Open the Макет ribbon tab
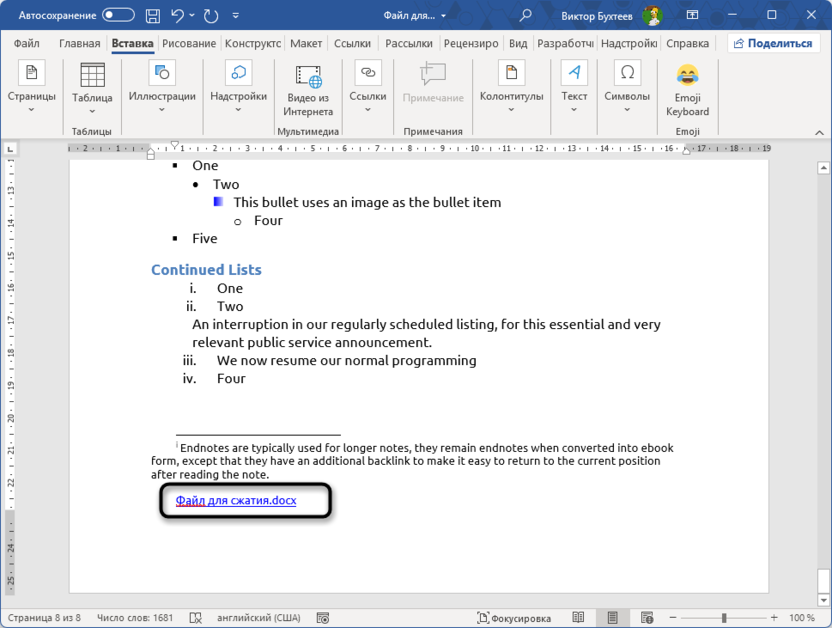The image size is (832, 628). click(306, 44)
